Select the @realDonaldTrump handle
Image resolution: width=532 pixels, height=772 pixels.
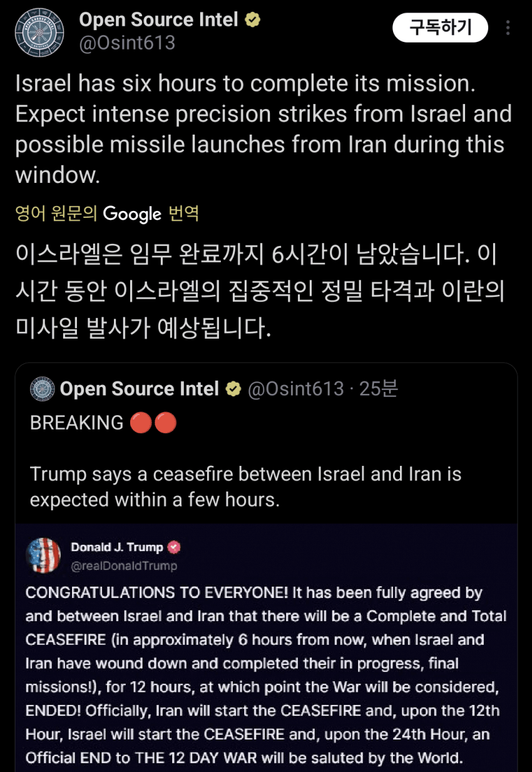click(x=124, y=566)
